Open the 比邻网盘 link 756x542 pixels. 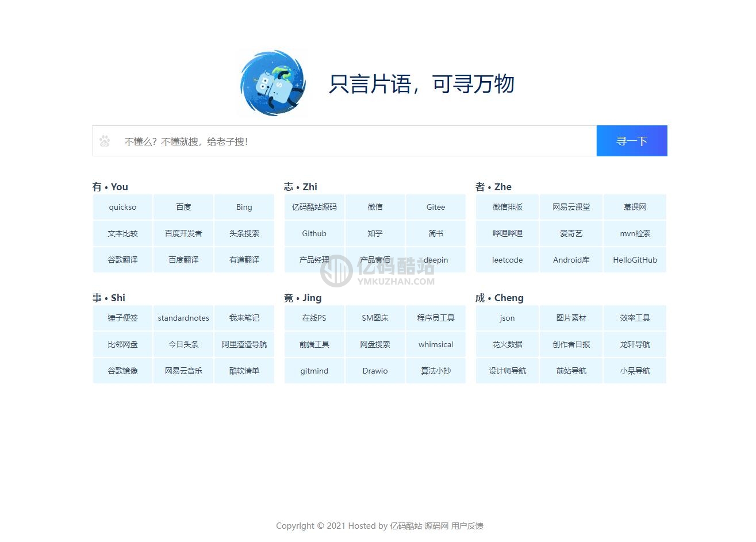click(122, 344)
